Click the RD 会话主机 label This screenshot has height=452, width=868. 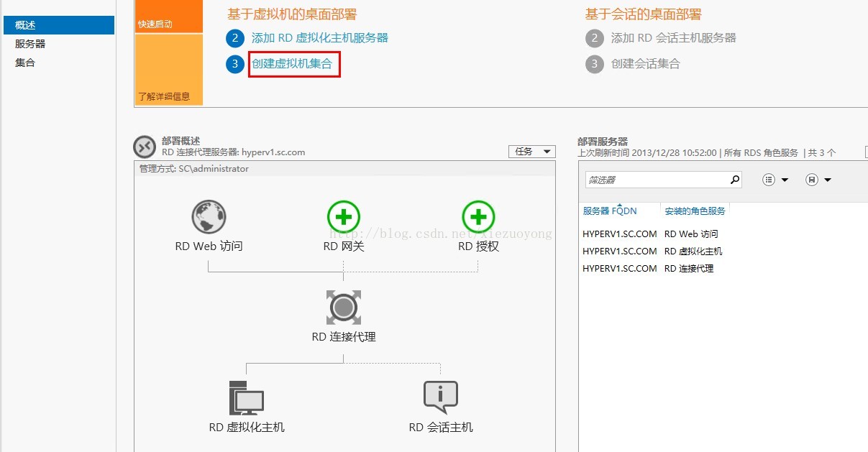441,427
